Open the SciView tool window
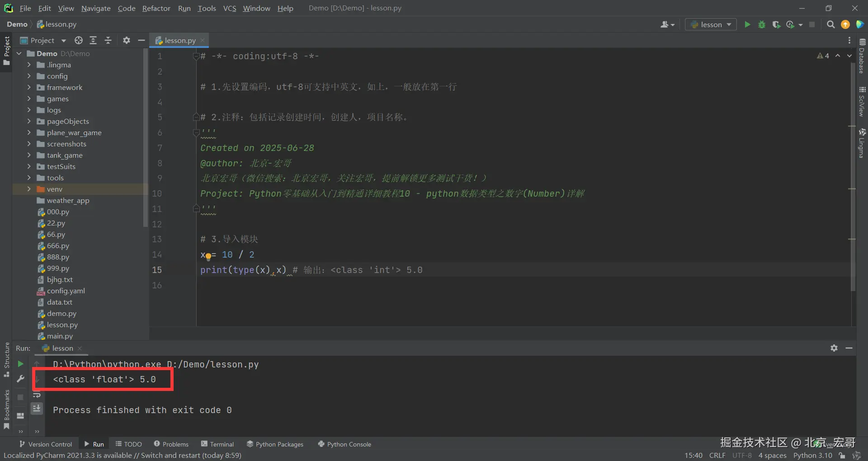 (862, 102)
